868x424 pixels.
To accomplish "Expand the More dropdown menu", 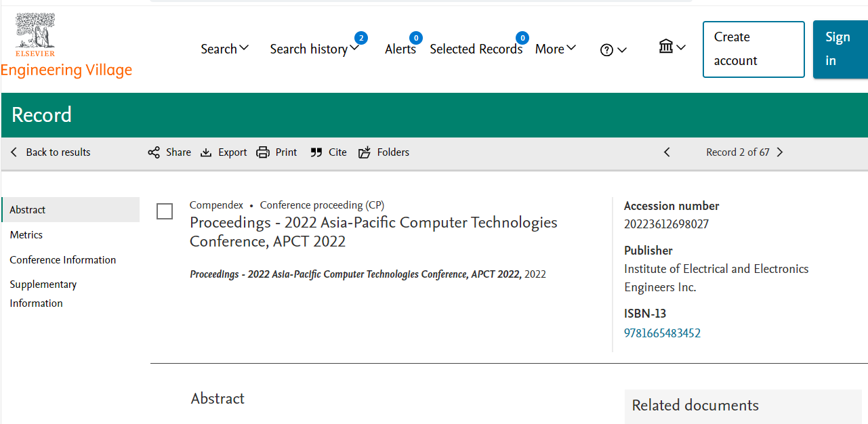I will 571,48.
